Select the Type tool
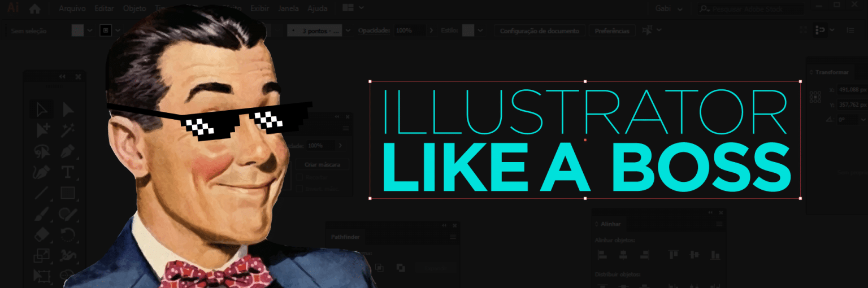The height and width of the screenshot is (288, 868). [x=68, y=172]
